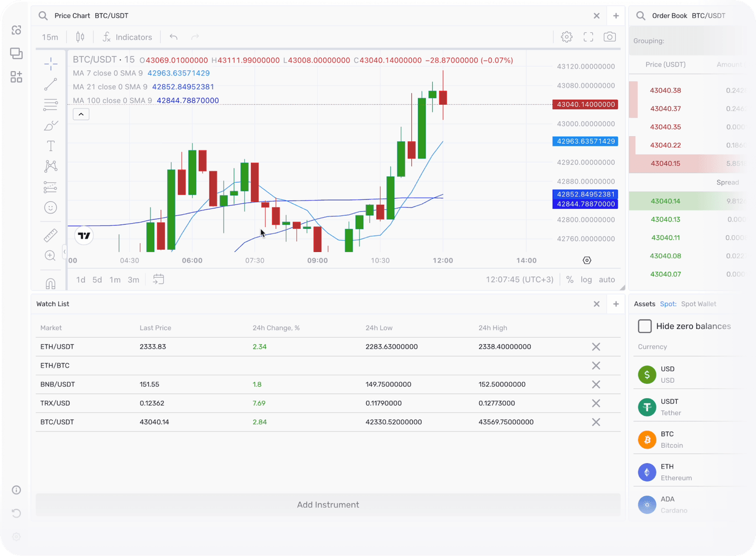The image size is (756, 556).
Task: Search instruments in the Price Chart panel
Action: (43, 16)
